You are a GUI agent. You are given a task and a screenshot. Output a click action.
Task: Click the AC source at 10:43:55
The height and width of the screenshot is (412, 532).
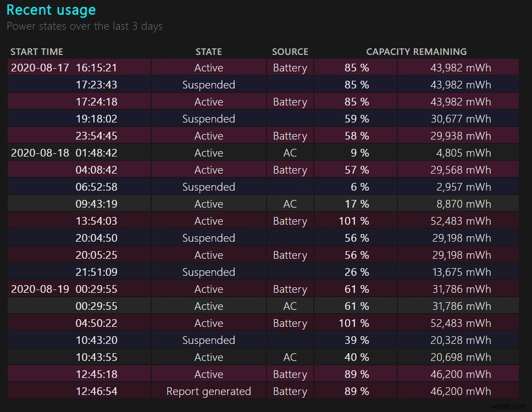(x=290, y=357)
